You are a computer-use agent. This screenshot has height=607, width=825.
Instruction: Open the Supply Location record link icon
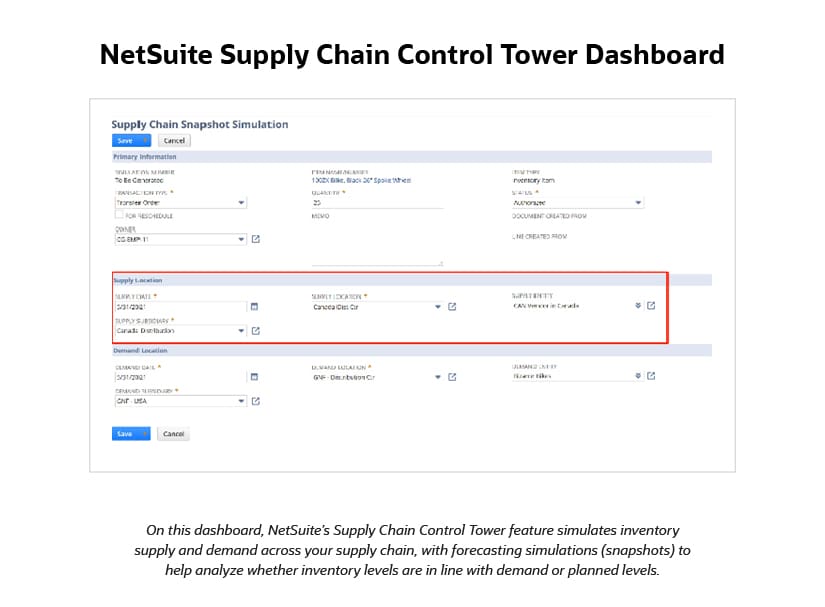click(x=452, y=306)
